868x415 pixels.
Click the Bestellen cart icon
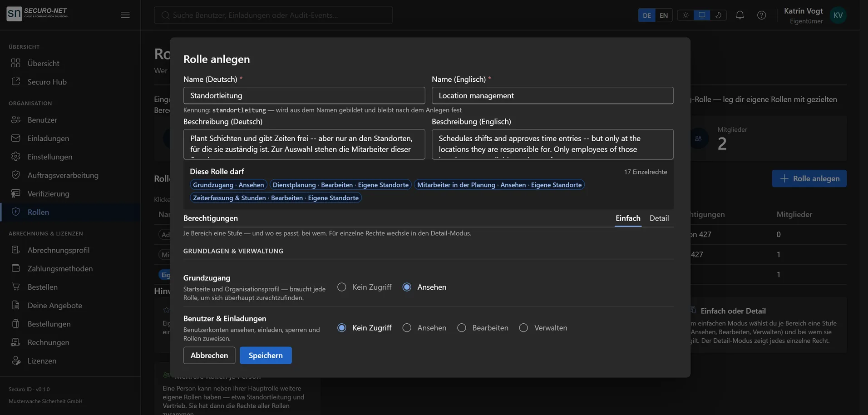pyautogui.click(x=16, y=287)
